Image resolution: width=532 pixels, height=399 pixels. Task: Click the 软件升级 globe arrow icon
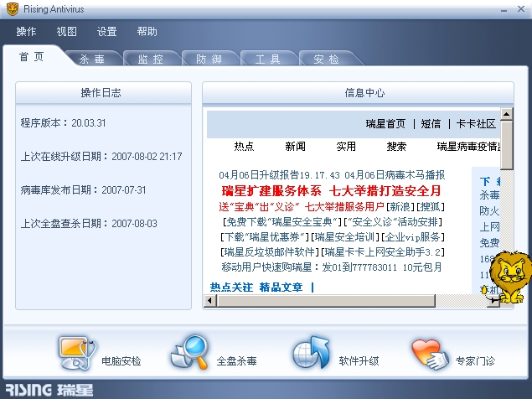311,353
